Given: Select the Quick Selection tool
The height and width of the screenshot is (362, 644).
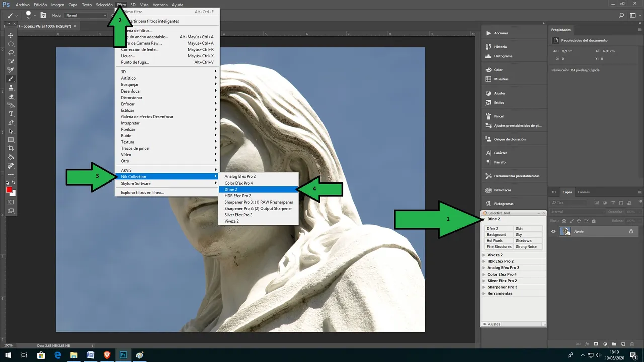Looking at the screenshot, I should pyautogui.click(x=11, y=61).
